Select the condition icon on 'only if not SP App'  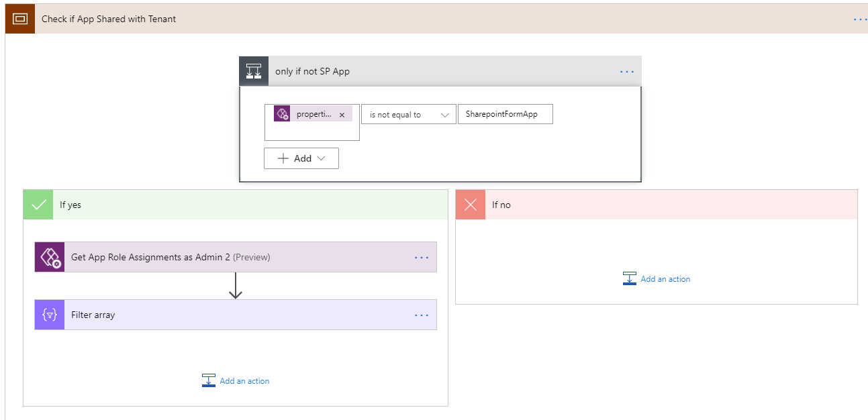point(254,70)
